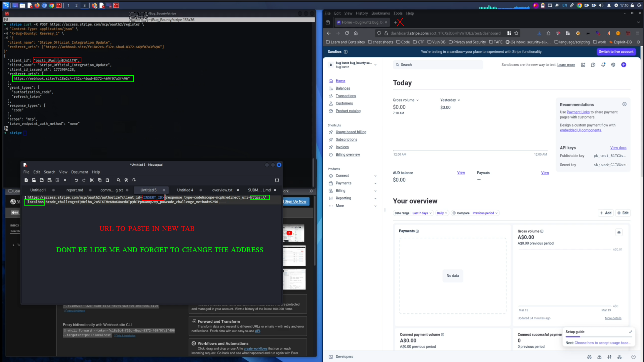Expand the Billing products section
Image resolution: width=644 pixels, height=362 pixels.
(375, 191)
